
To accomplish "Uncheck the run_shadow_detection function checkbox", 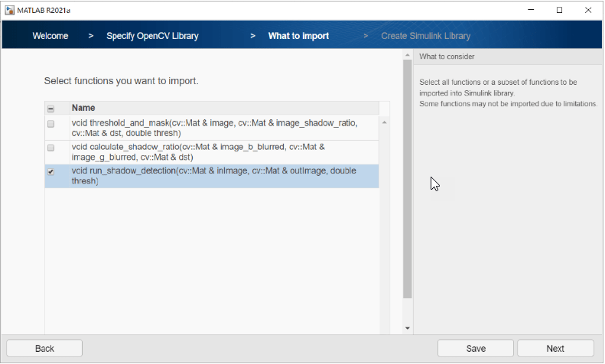I will [50, 172].
